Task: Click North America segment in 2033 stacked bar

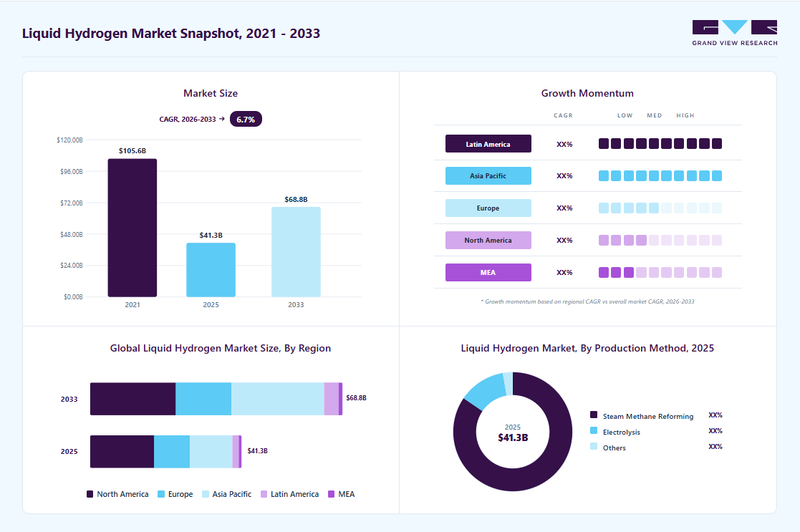Action: coord(132,399)
